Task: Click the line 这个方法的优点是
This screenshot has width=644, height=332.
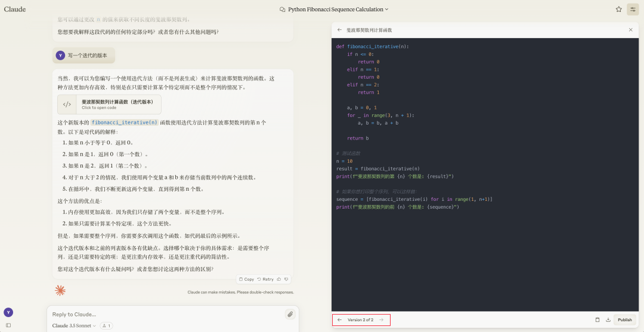Action: (80, 201)
